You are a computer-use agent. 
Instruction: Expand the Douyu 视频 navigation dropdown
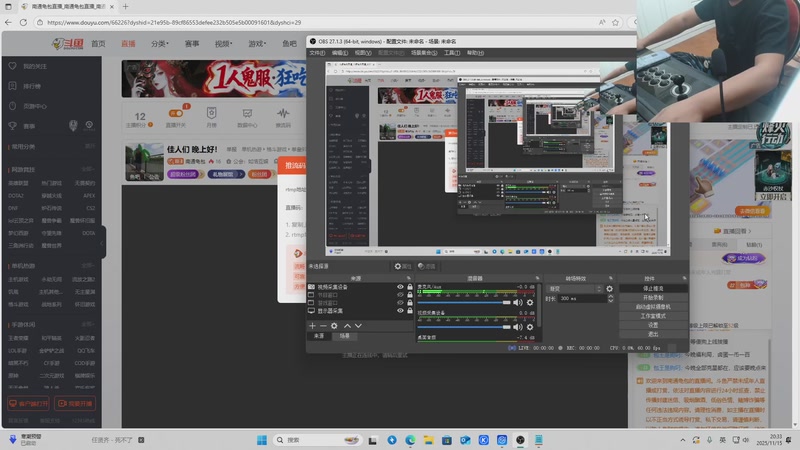[223, 44]
